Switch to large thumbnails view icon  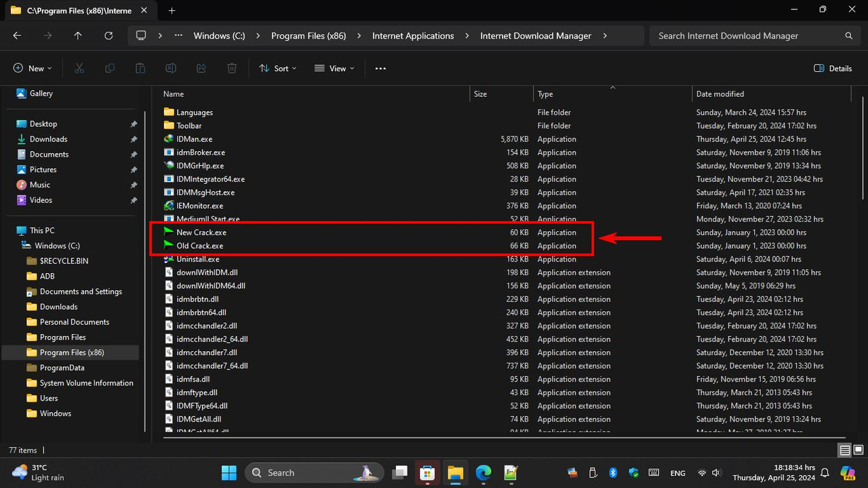(x=859, y=450)
